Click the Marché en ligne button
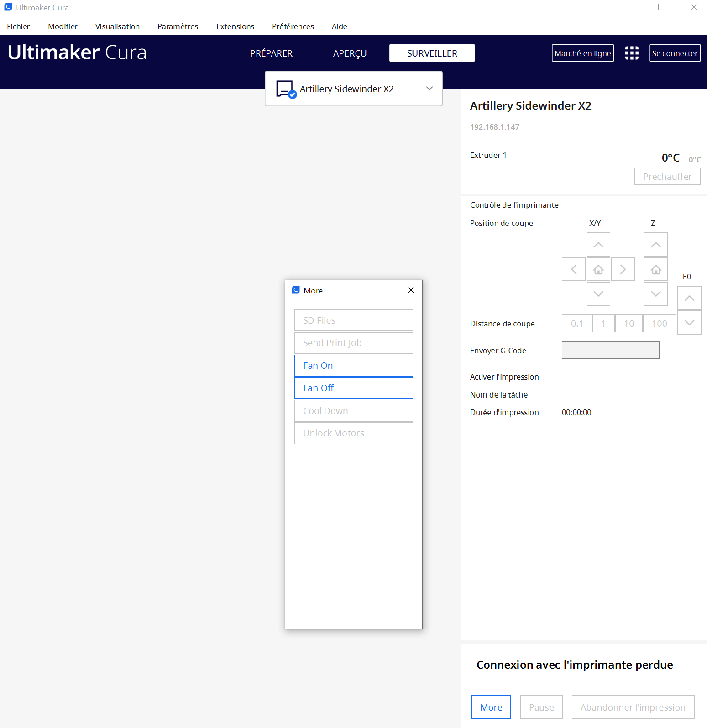 coord(582,53)
